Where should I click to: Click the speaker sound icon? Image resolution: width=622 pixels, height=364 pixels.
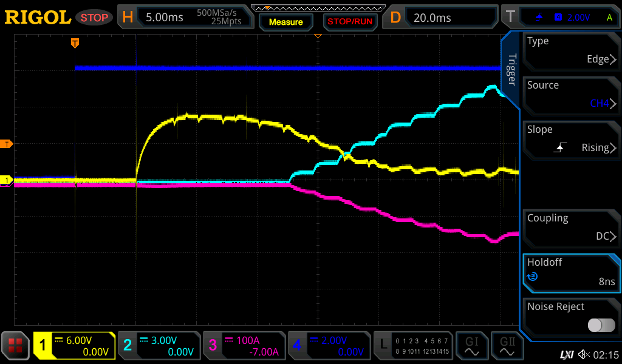coord(584,354)
